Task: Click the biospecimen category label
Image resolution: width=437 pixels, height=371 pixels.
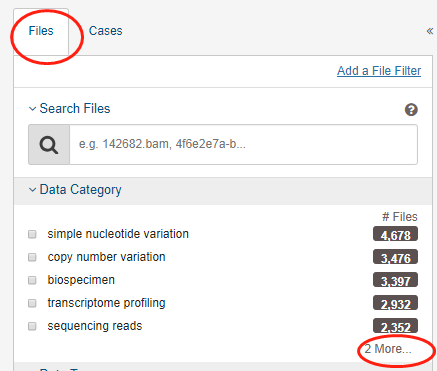Action: coord(81,280)
